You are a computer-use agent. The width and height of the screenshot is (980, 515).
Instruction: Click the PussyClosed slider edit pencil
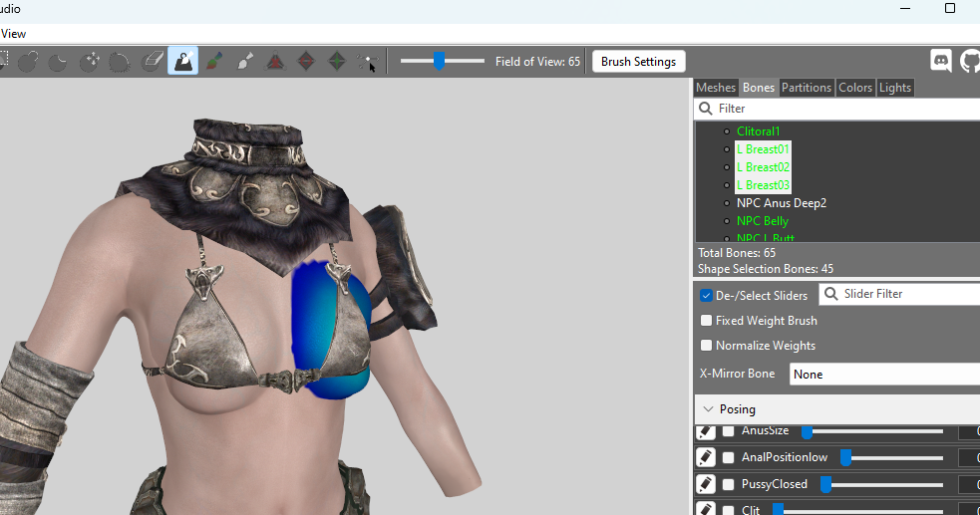pyautogui.click(x=706, y=484)
